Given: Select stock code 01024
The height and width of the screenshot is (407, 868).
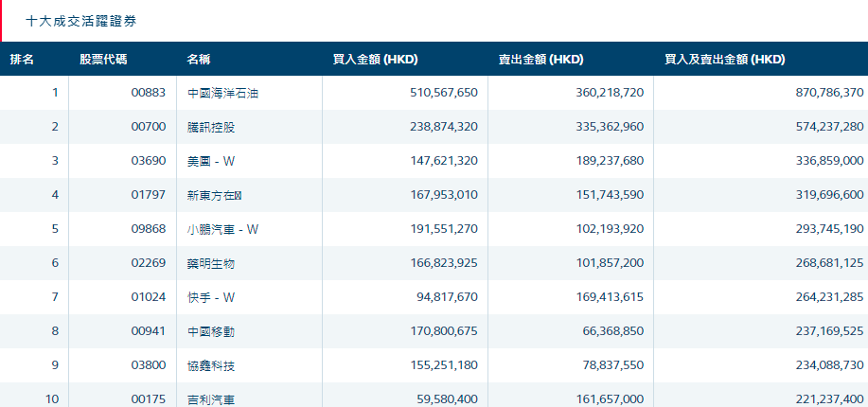Looking at the screenshot, I should pos(149,297).
